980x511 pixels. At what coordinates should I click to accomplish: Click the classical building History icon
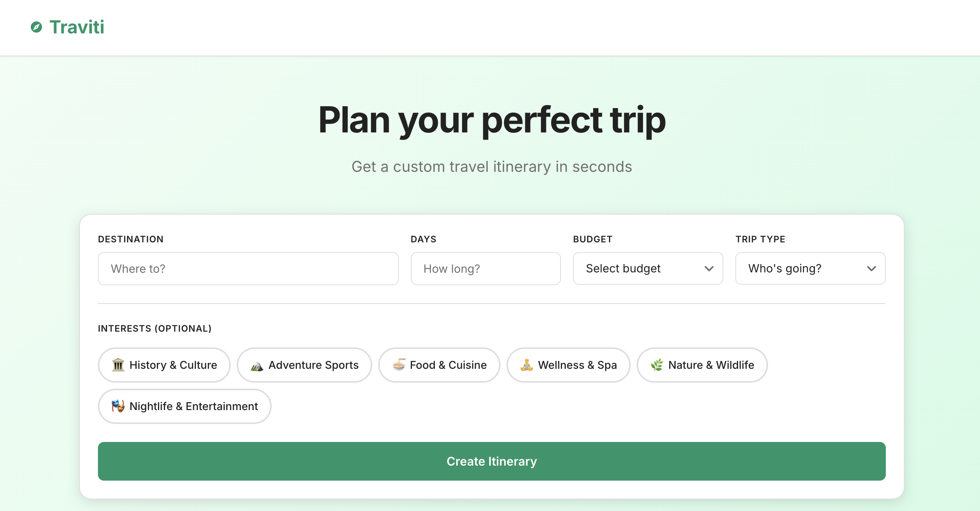click(x=118, y=365)
